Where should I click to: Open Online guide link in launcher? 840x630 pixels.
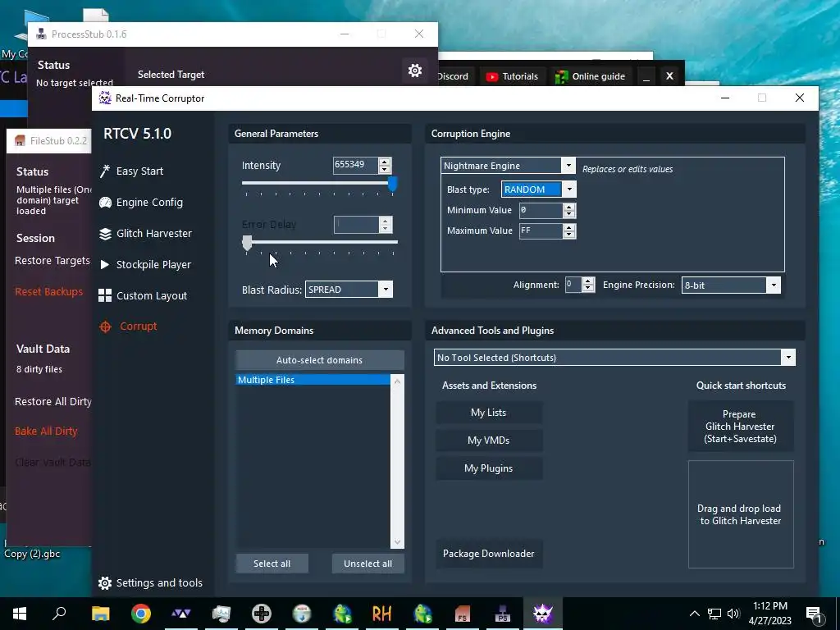pyautogui.click(x=591, y=76)
